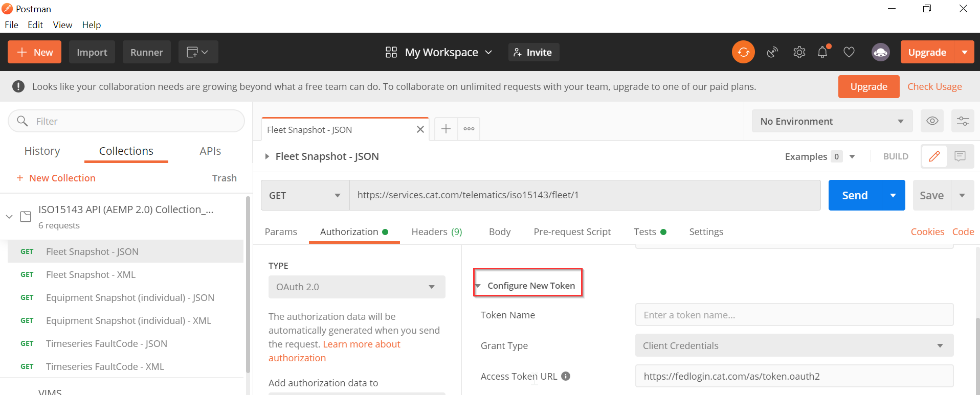Image resolution: width=980 pixels, height=395 pixels.
Task: Open the Tests tab
Action: click(x=650, y=231)
